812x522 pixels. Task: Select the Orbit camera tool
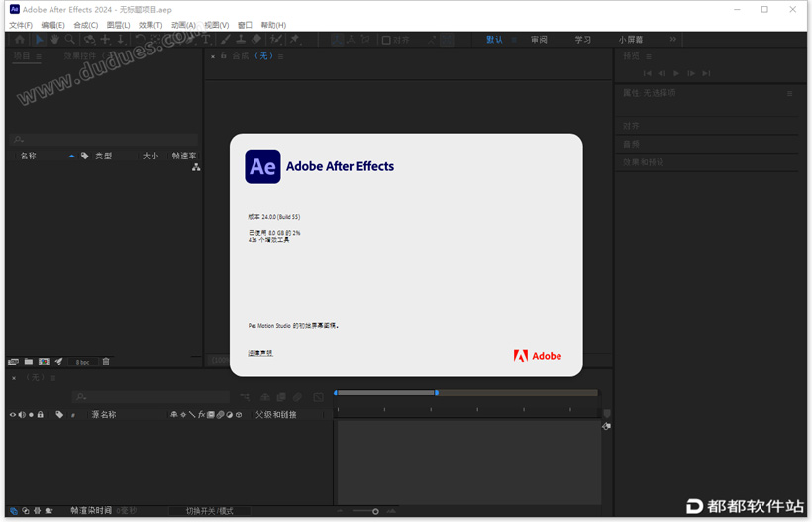(89, 40)
